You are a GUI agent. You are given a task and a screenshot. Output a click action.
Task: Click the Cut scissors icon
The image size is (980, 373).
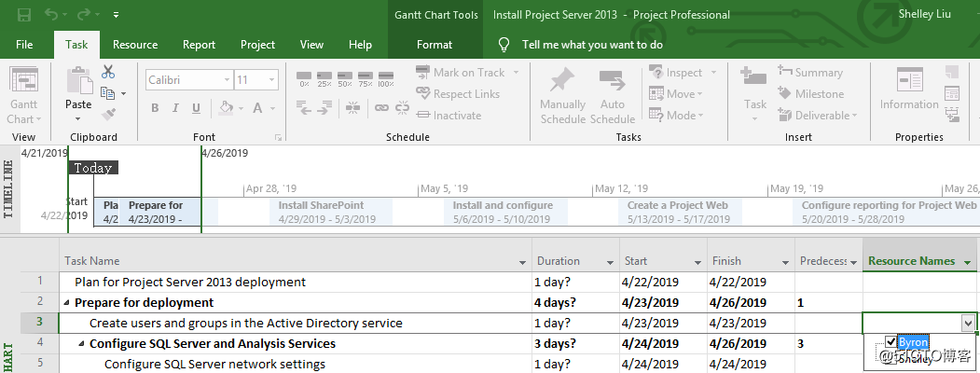click(x=108, y=73)
